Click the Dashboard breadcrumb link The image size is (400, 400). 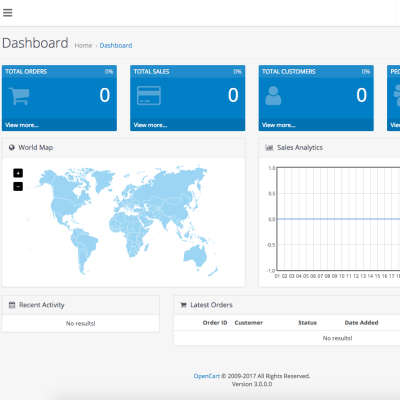(116, 46)
